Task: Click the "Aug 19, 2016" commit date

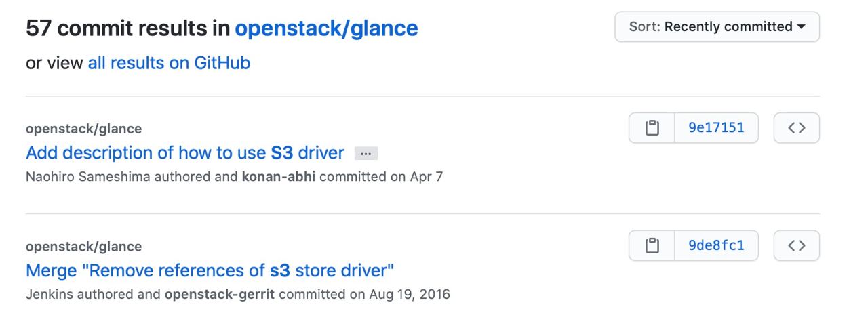Action: click(x=410, y=295)
